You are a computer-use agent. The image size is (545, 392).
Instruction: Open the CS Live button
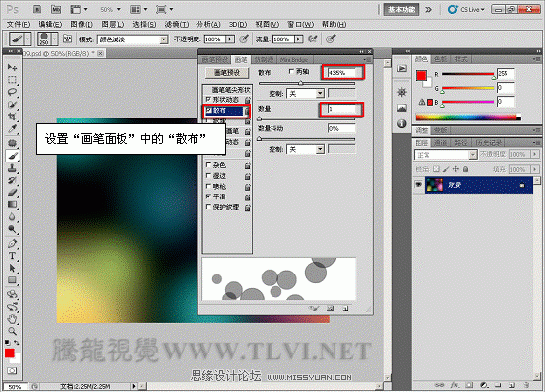point(466,10)
